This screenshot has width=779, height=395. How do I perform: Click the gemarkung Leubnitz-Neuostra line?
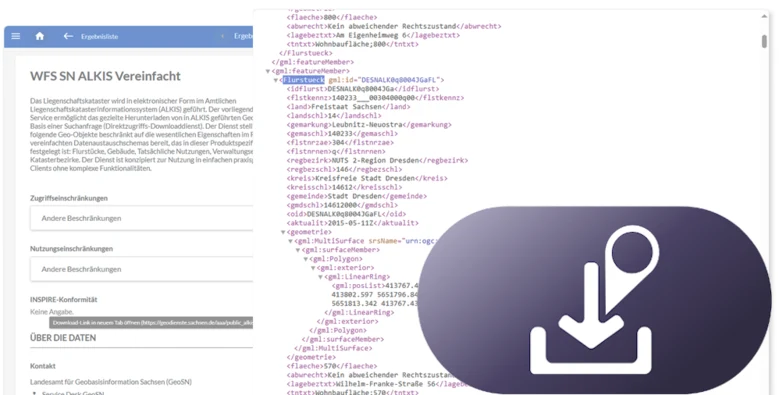[x=369, y=125]
